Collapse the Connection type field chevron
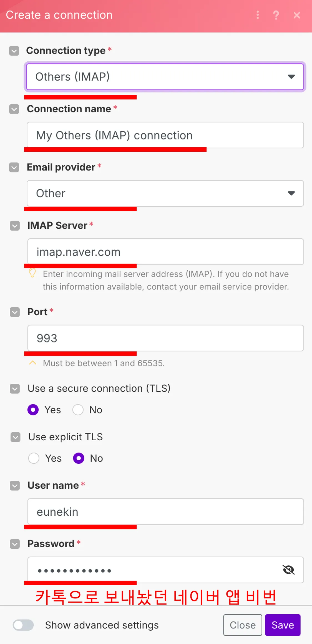 coord(14,51)
